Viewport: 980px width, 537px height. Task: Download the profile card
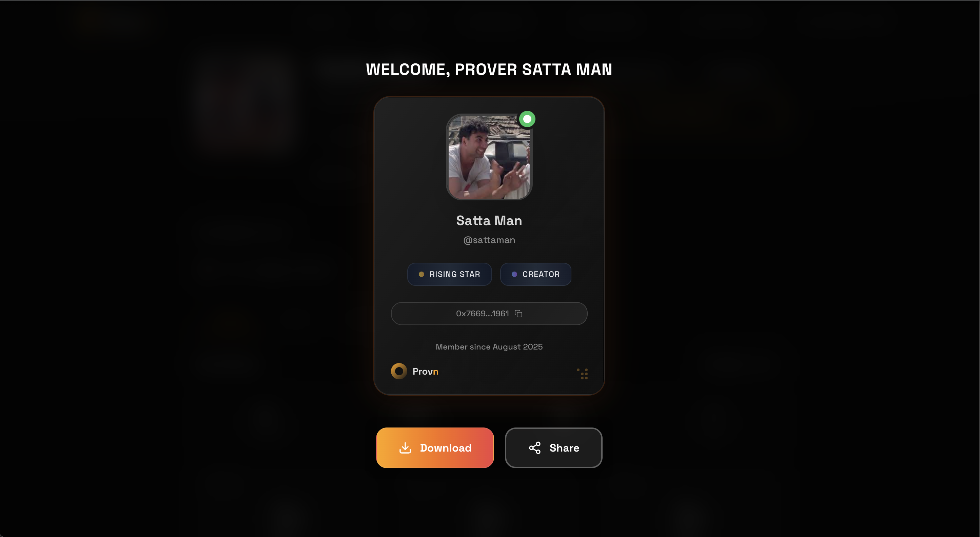point(435,447)
